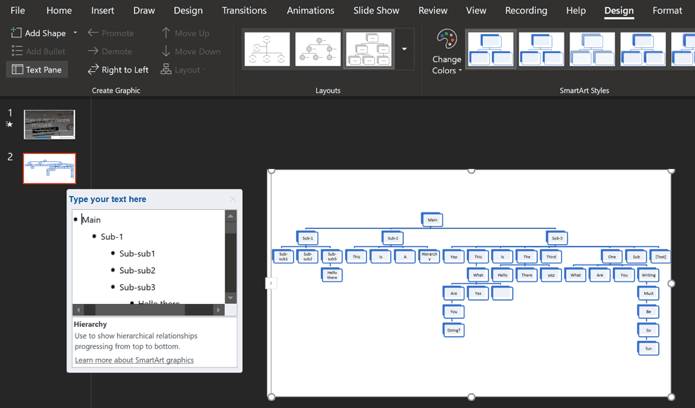Select slide 2 thumbnail
Image resolution: width=695 pixels, height=408 pixels.
[x=49, y=169]
